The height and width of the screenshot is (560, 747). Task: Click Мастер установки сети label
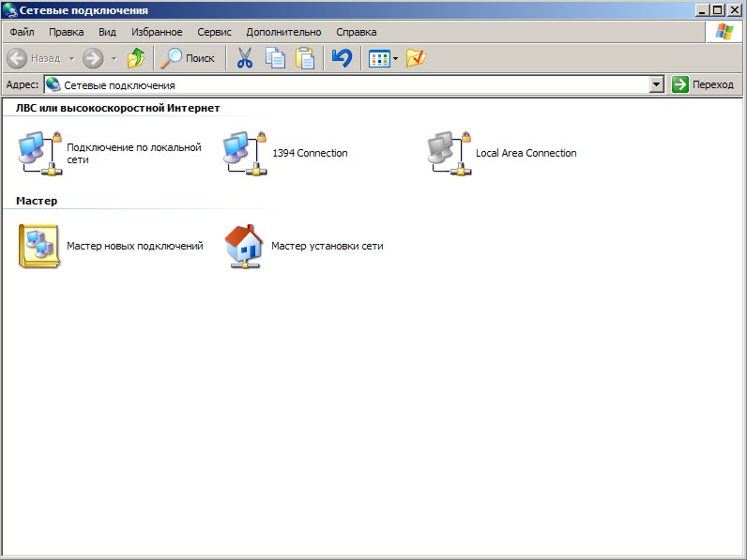tap(328, 246)
